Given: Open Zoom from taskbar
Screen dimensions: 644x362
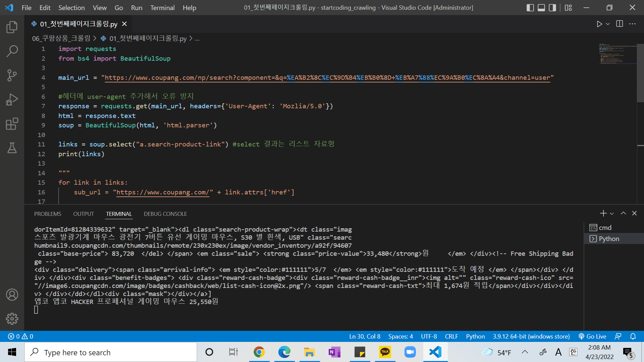Looking at the screenshot, I should coord(410,352).
